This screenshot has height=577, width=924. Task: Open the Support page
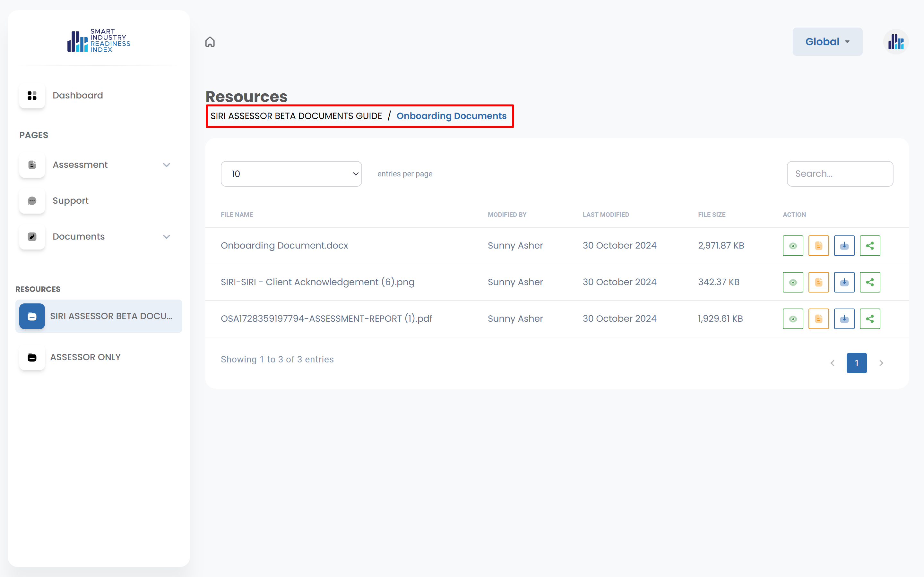(x=70, y=201)
